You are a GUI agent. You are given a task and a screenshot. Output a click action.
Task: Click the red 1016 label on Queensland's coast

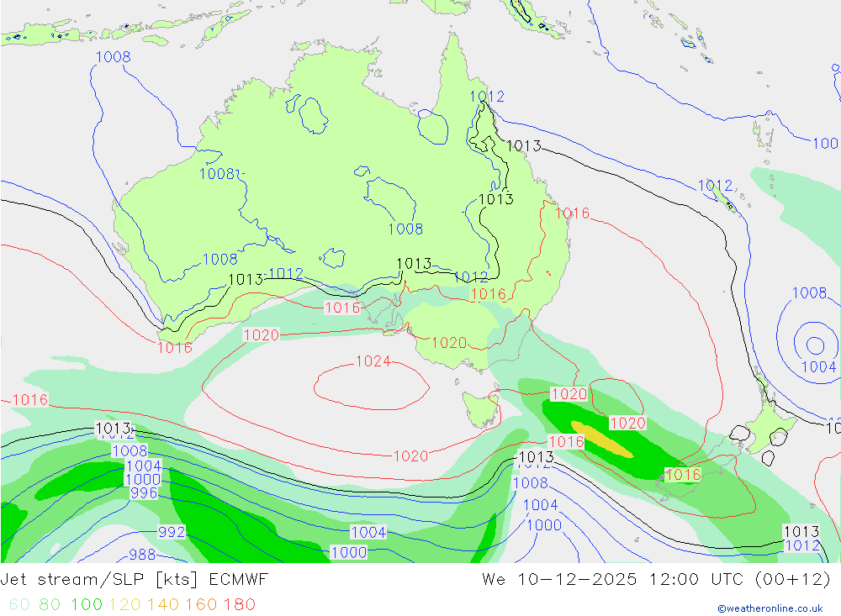click(572, 213)
